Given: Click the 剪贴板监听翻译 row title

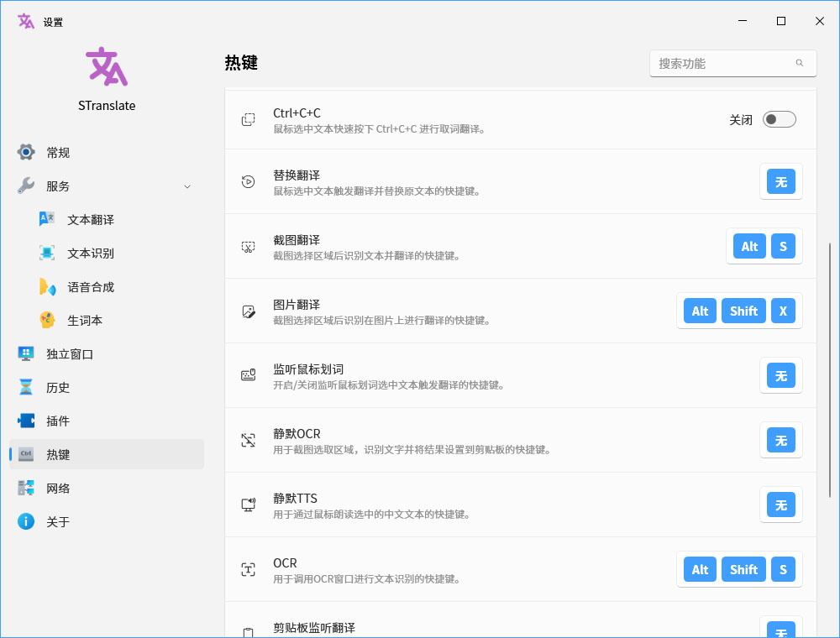Looking at the screenshot, I should (x=314, y=628).
